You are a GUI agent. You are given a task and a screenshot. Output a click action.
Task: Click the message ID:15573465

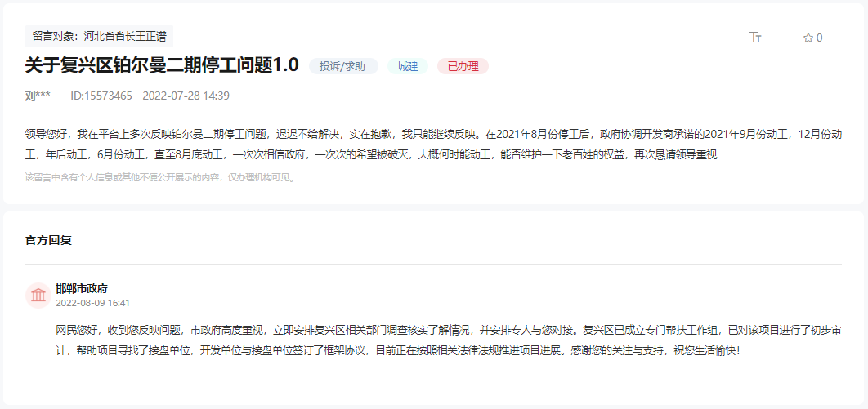(101, 96)
